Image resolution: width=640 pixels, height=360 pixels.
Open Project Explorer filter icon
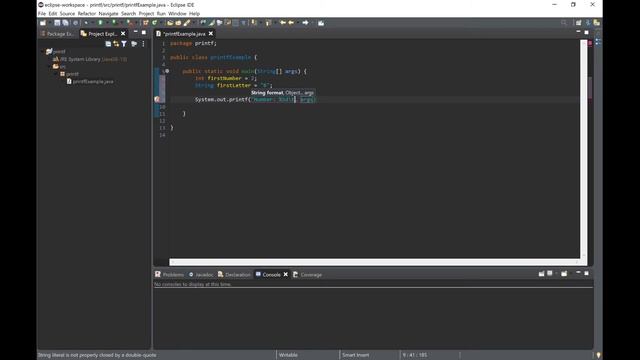pyautogui.click(x=124, y=44)
